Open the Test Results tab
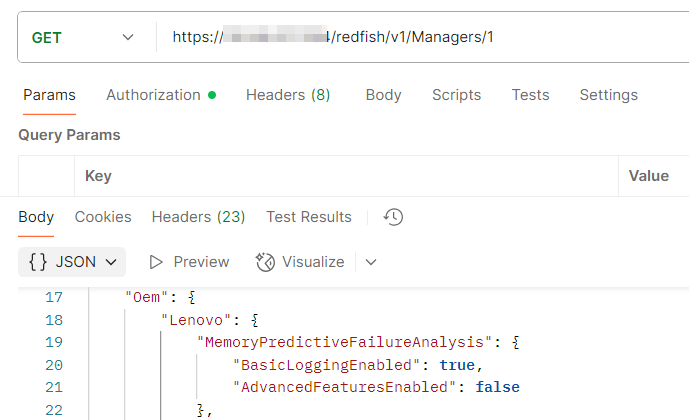689x420 pixels. pyautogui.click(x=308, y=217)
